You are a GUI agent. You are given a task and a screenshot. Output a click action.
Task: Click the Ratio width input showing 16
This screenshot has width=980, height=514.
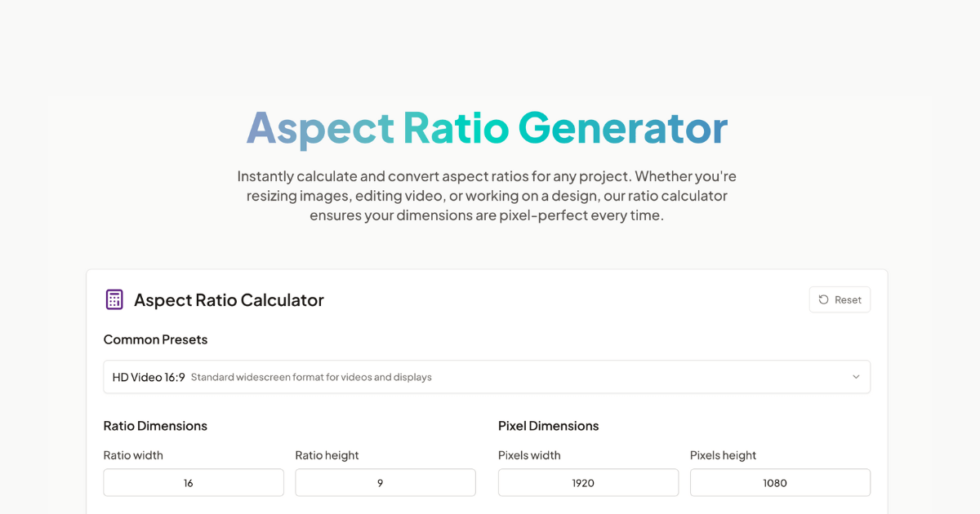pos(193,482)
